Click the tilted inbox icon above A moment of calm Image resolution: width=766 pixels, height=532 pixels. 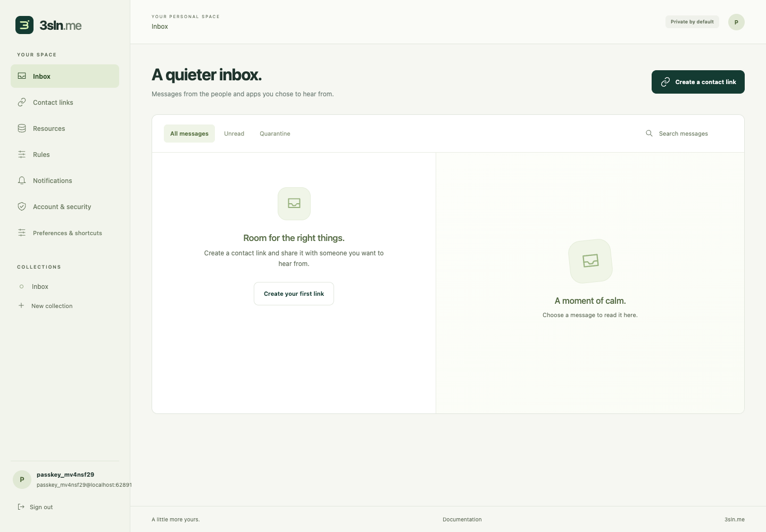pyautogui.click(x=590, y=261)
